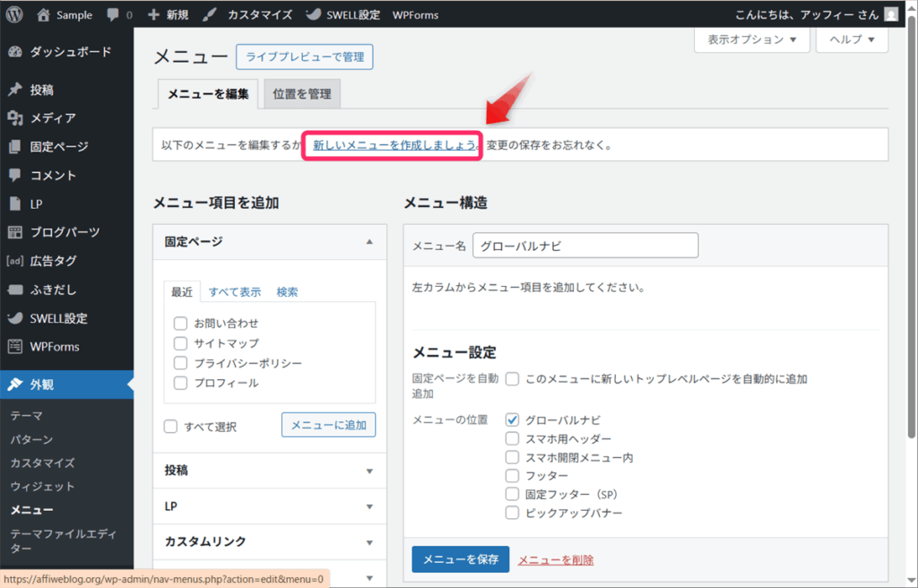This screenshot has height=588, width=918.
Task: Check the フッター location checkbox
Action: [x=512, y=476]
